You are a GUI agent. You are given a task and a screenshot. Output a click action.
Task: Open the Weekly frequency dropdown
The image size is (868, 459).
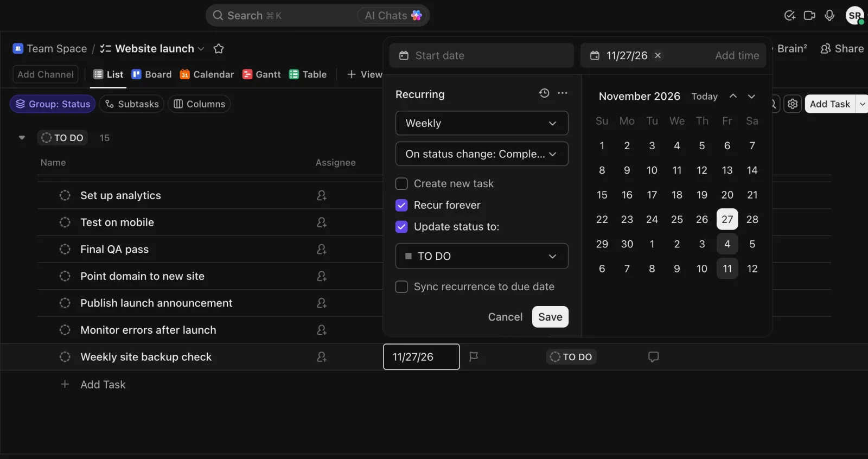(x=482, y=123)
